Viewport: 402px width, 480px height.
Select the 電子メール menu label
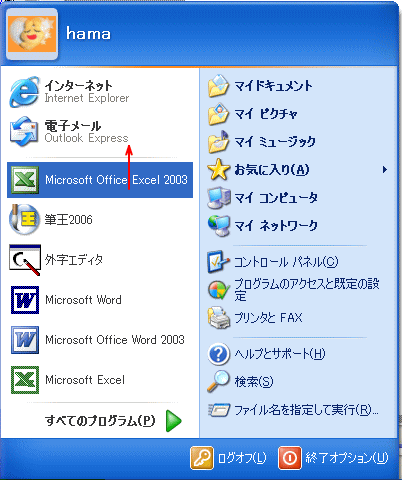73,126
